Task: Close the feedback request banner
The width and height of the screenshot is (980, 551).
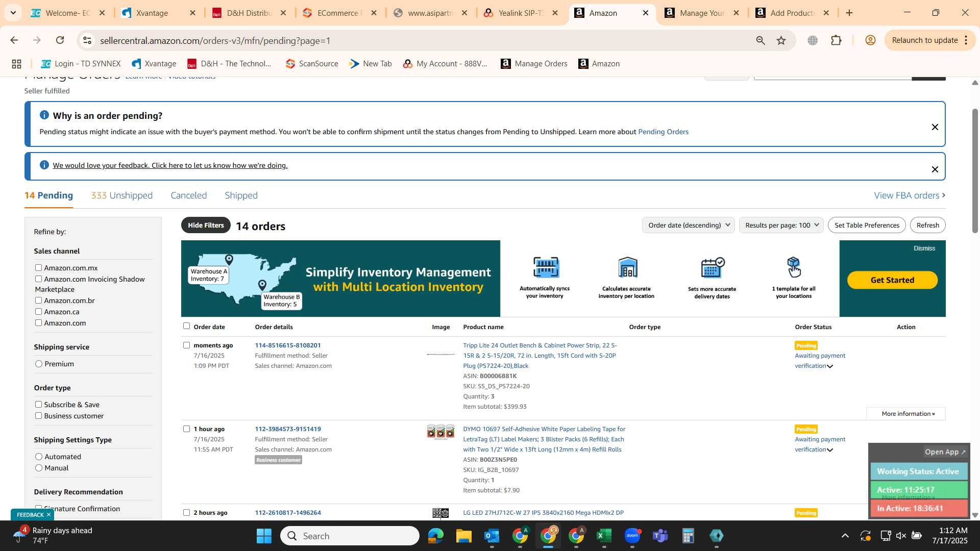Action: pyautogui.click(x=935, y=169)
